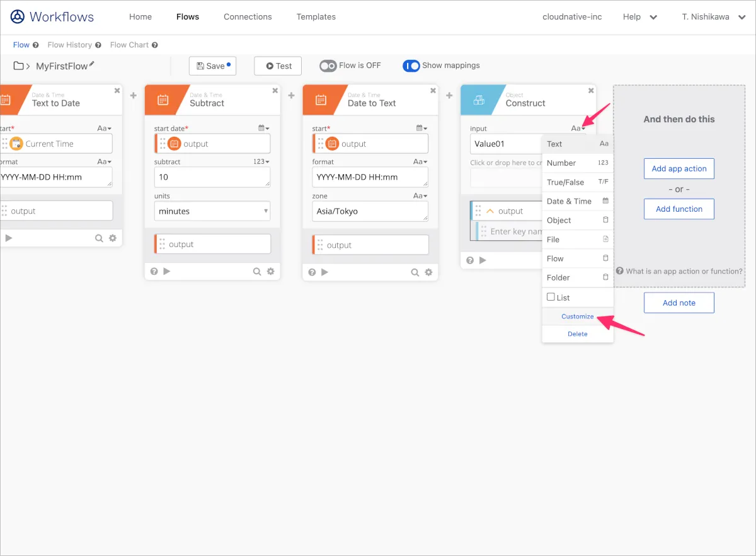Check the List checkbox in the type menu
The width and height of the screenshot is (756, 556).
pyautogui.click(x=551, y=297)
